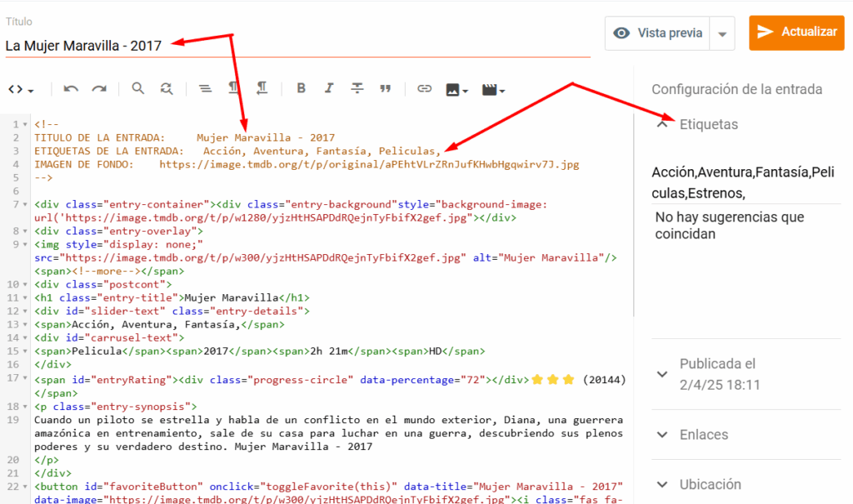Viewport: 853px width, 504px height.
Task: Click the data-percentage="72" attribute
Action: 422,380
